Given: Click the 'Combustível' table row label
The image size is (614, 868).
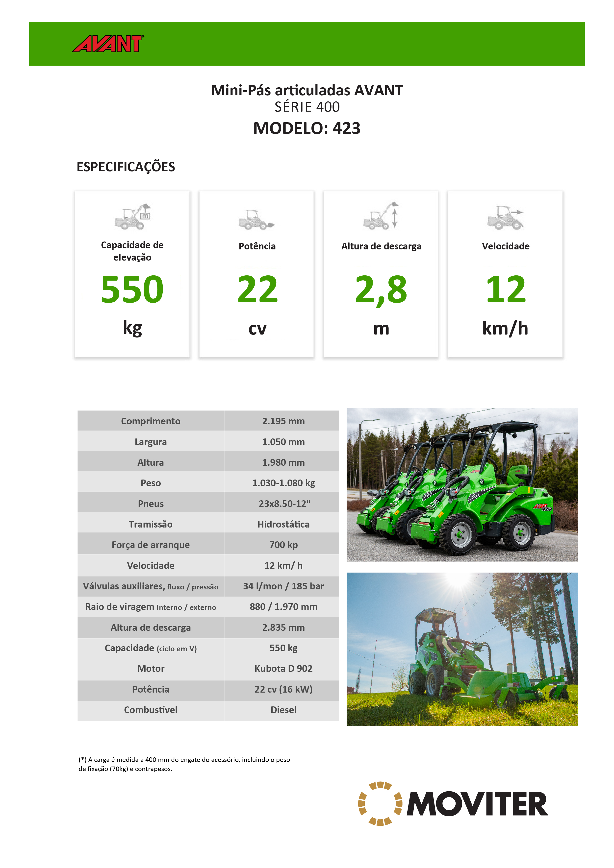Looking at the screenshot, I should click(151, 710).
